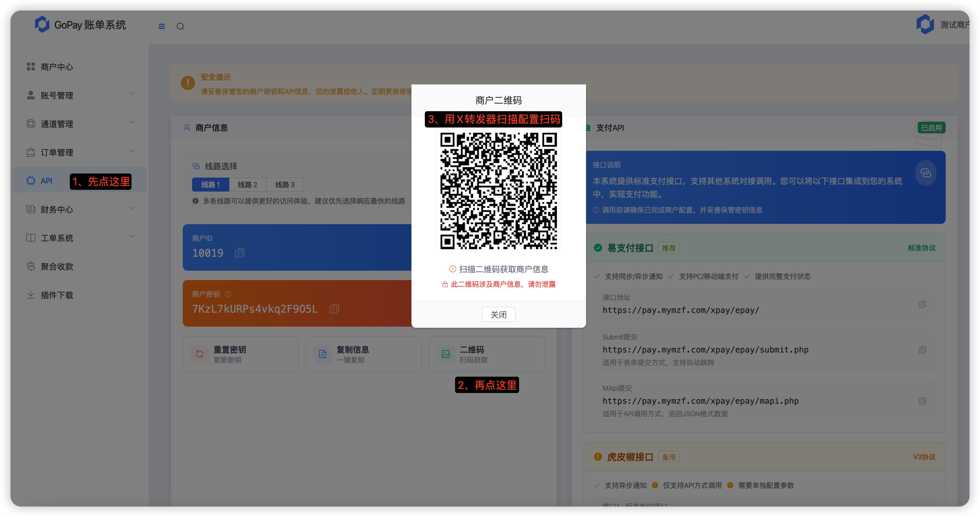Click the 已启用 status badge
The width and height of the screenshot is (980, 517).
point(931,128)
